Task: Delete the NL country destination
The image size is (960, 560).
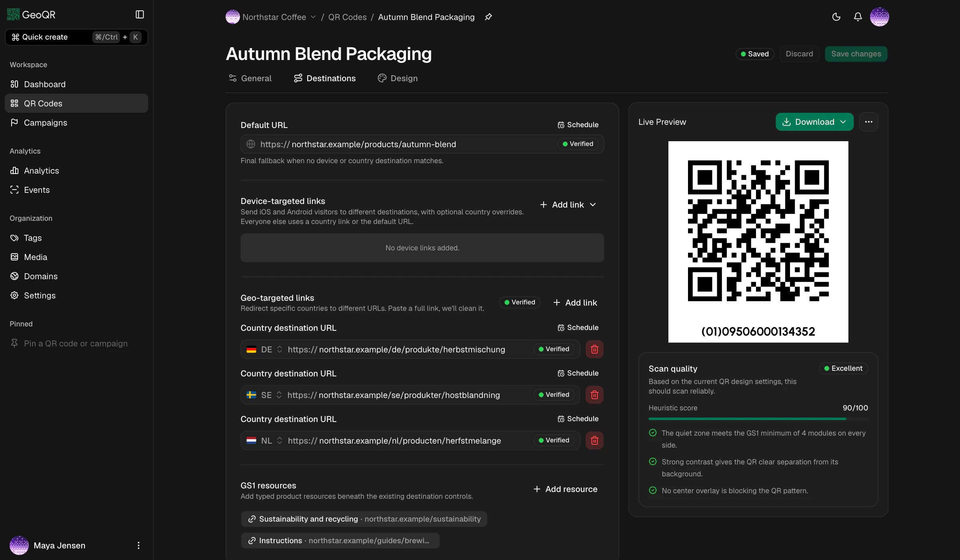Action: point(594,440)
